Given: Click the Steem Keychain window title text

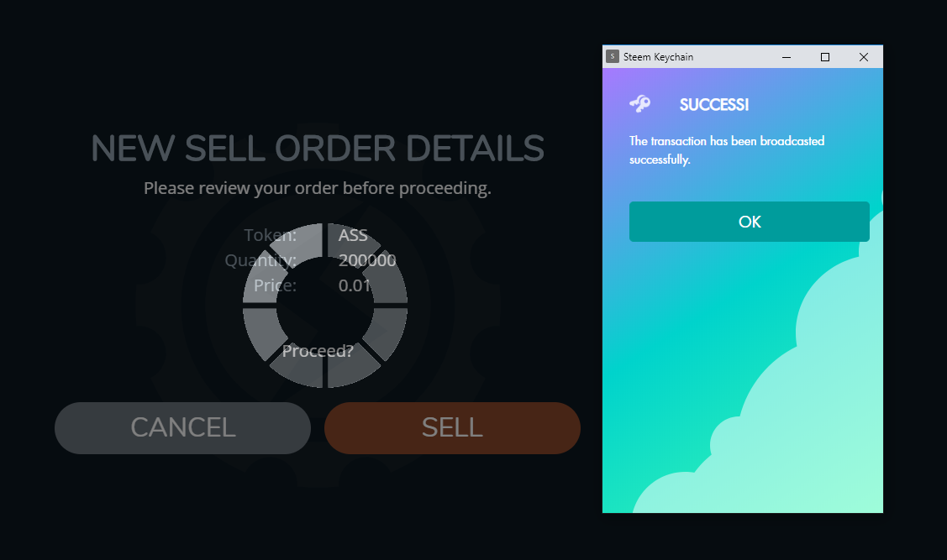Looking at the screenshot, I should (658, 57).
